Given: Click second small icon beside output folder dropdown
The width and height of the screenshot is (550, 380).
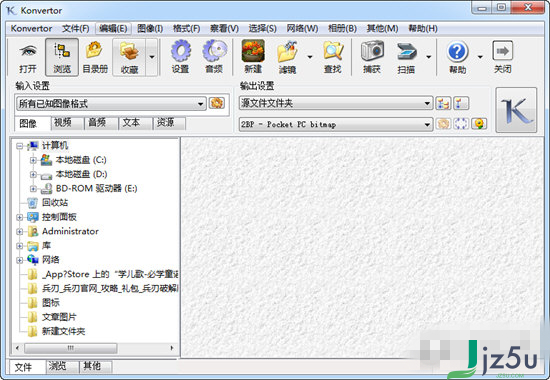Looking at the screenshot, I should coord(461,103).
